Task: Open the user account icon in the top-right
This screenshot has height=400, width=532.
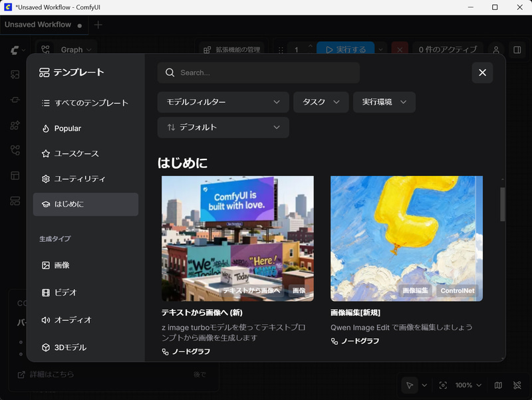Action: point(496,50)
